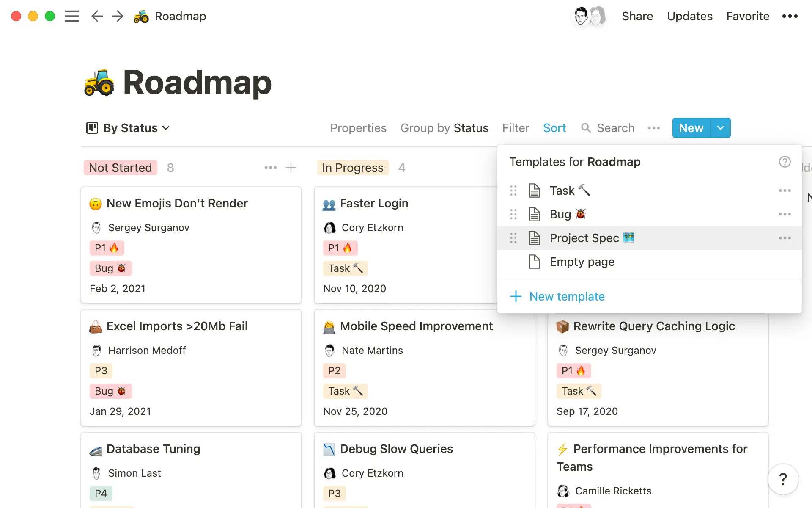Image resolution: width=812 pixels, height=508 pixels.
Task: Click Share in the top bar
Action: 637,16
